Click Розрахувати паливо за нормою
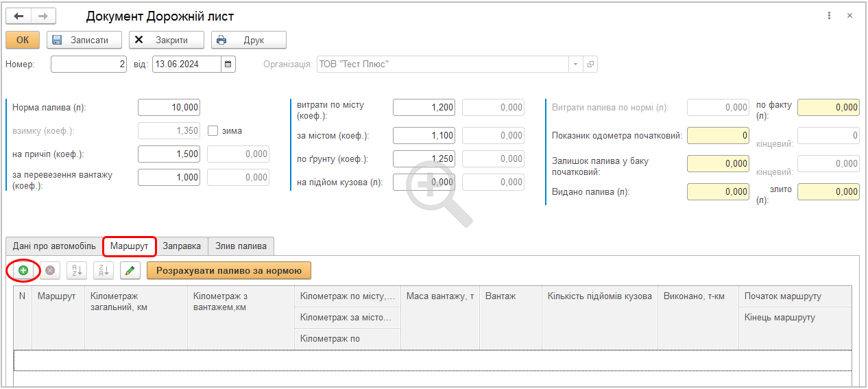Screen dimensions: 868x389 (229, 270)
